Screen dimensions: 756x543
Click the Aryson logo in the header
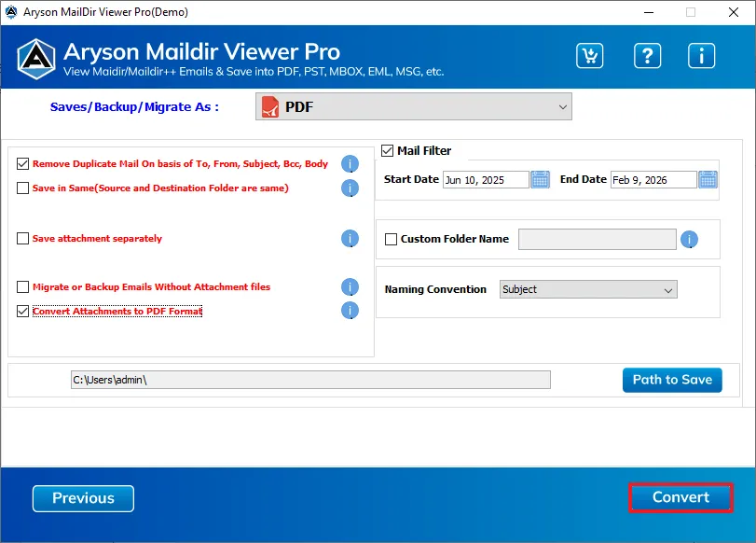tap(36, 59)
